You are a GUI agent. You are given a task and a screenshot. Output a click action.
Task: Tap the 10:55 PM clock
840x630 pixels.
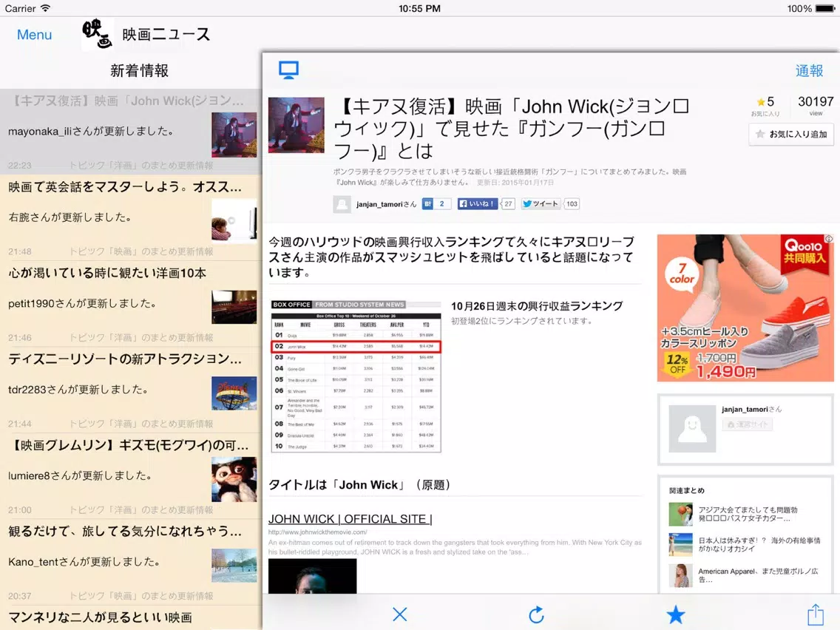(419, 9)
